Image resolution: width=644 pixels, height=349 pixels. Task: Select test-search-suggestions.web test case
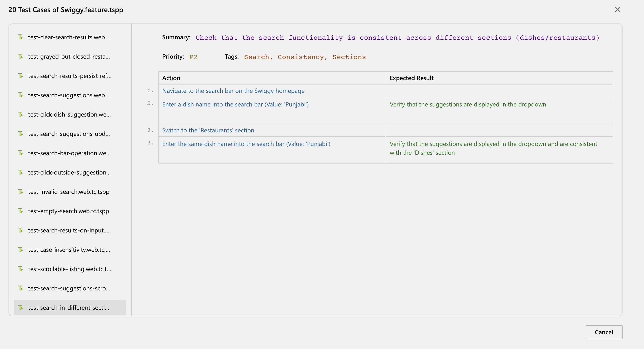(70, 95)
